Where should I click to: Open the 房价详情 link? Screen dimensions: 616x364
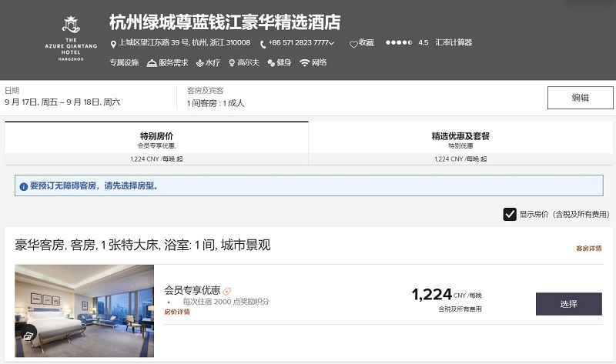(x=177, y=312)
